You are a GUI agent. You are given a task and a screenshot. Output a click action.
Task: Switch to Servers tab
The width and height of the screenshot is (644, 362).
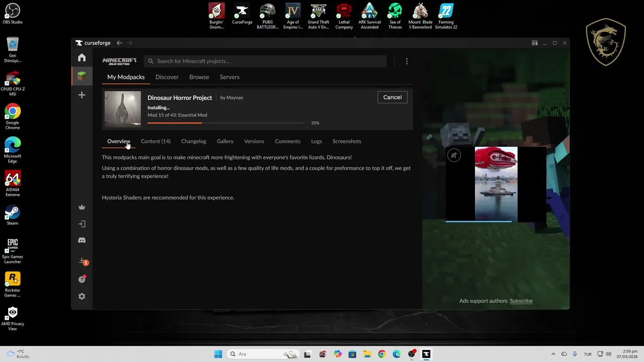pos(229,77)
